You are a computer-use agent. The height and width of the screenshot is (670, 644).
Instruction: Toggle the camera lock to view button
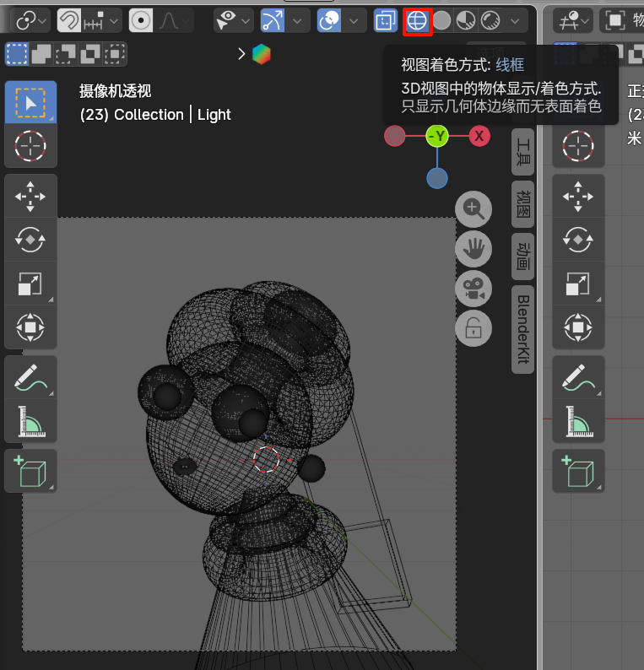(x=474, y=328)
